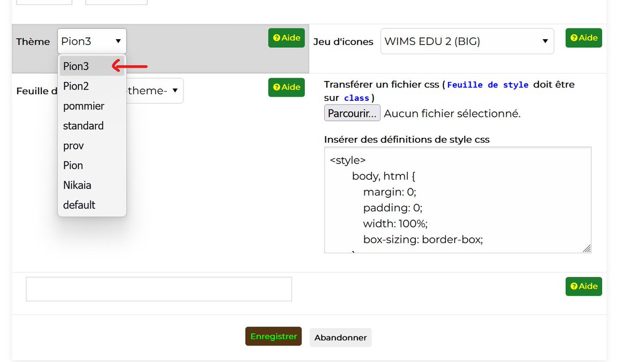This screenshot has width=644, height=362.
Task: Click Aide button next to Thème
Action: point(287,38)
